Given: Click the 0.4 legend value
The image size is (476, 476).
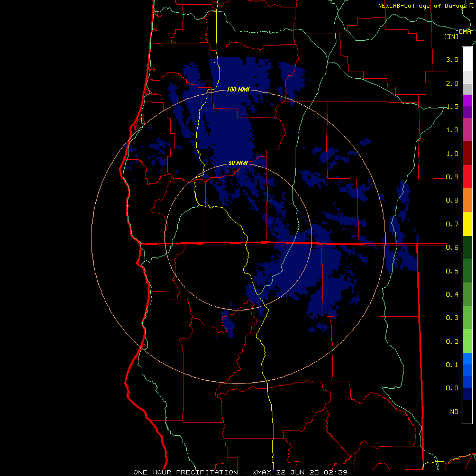Looking at the screenshot, I should [x=452, y=294].
